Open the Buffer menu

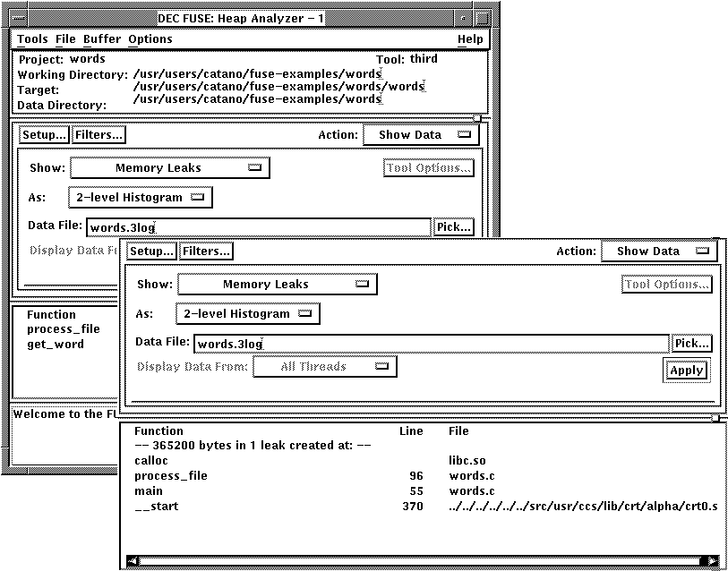[x=101, y=39]
